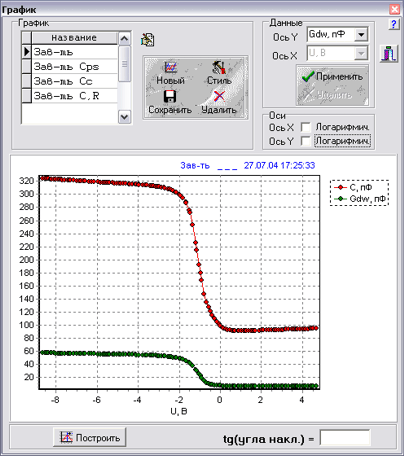The image size is (404, 456).
Task: Click the green checkmark Применить icon
Action: (308, 76)
